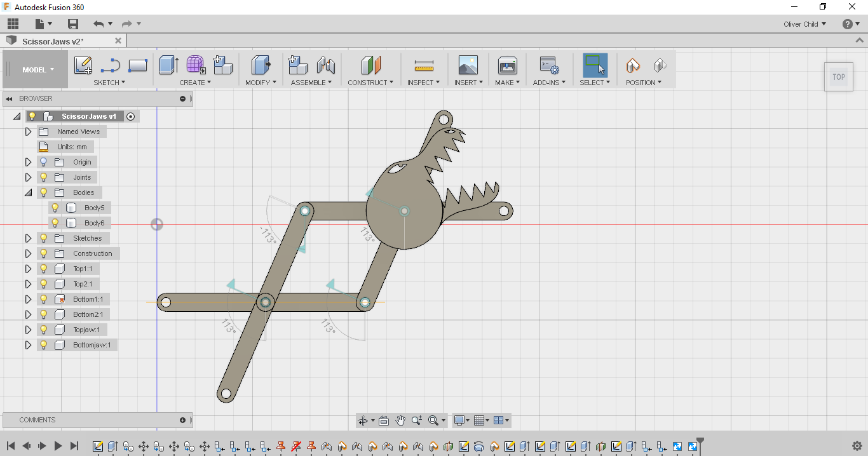
Task: Open the CONSTRUCT menu
Action: coord(370,83)
